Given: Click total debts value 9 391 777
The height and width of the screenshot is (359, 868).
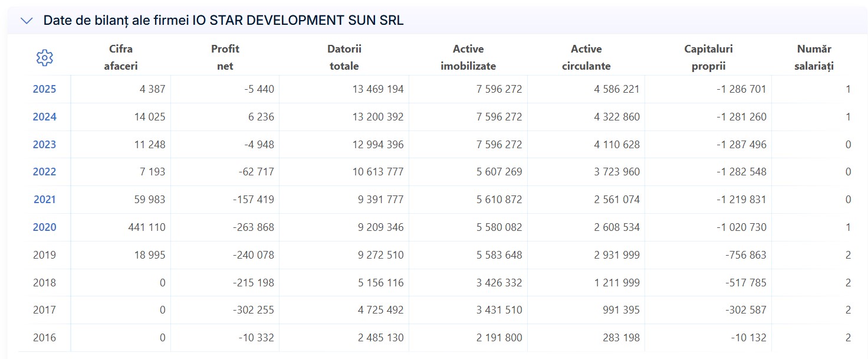Looking at the screenshot, I should point(380,200).
